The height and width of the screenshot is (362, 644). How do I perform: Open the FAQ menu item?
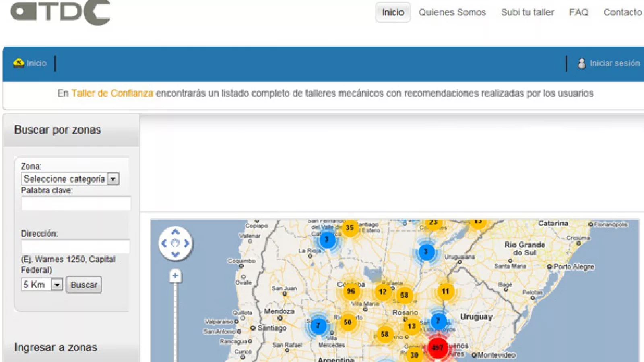pos(578,12)
